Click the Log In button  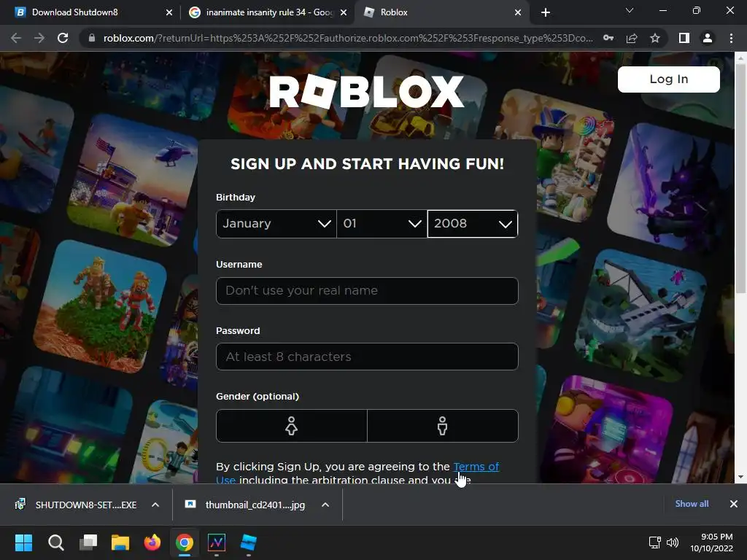point(669,79)
